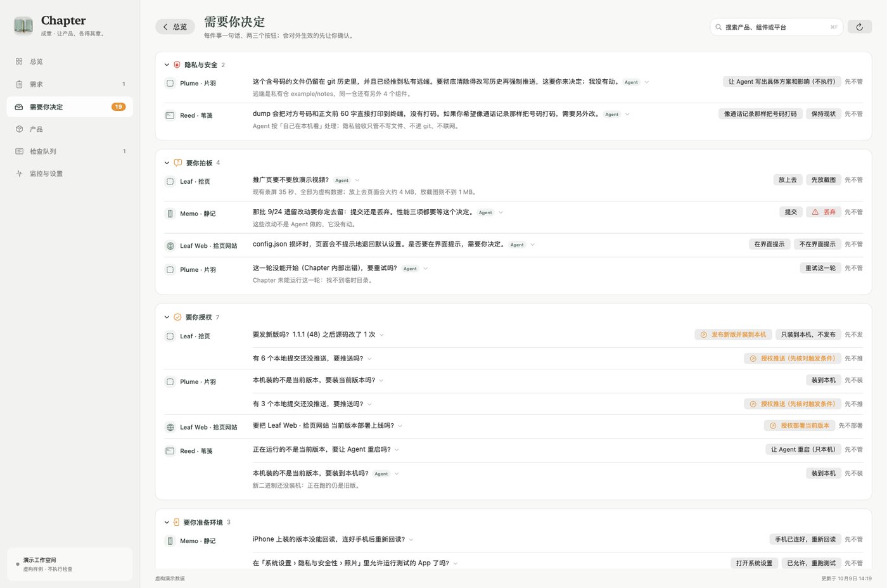Viewport: 887px width, 588px height.
Task: Click the Memo · 静记 icon under 要你准备环境
Action: point(170,540)
